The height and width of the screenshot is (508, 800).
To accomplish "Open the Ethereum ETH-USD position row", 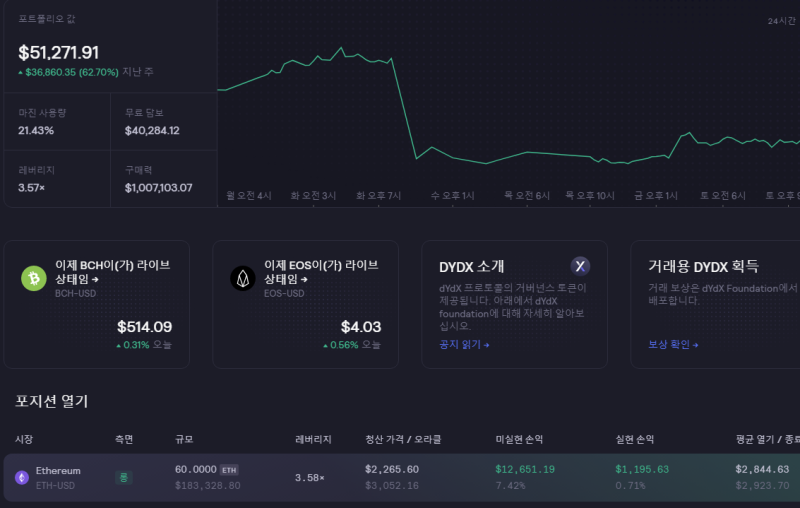I will (x=402, y=477).
